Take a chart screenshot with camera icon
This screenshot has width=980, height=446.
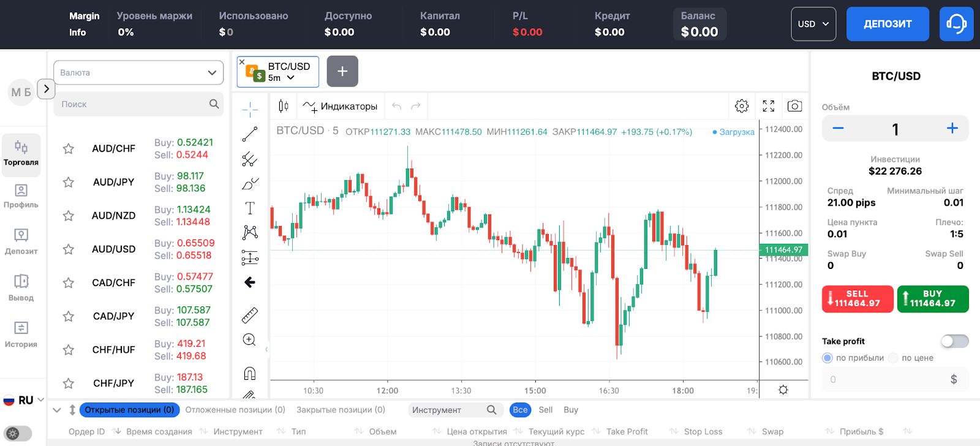pyautogui.click(x=794, y=106)
